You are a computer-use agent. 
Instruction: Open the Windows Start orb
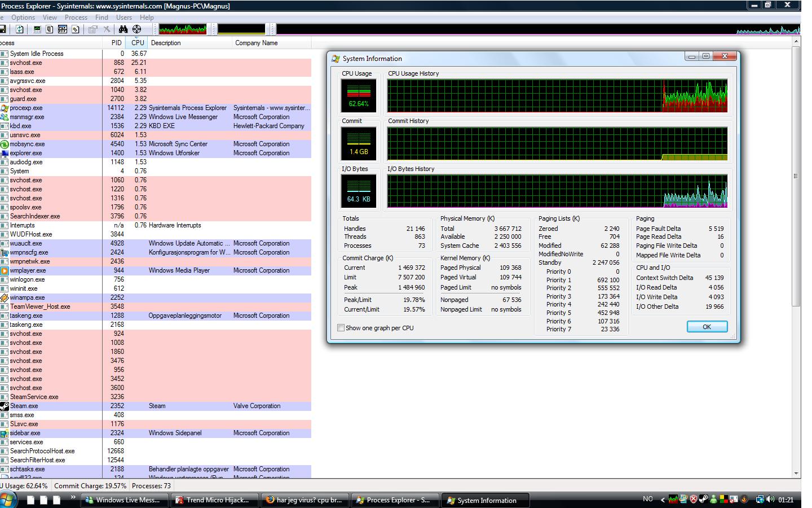[x=7, y=500]
